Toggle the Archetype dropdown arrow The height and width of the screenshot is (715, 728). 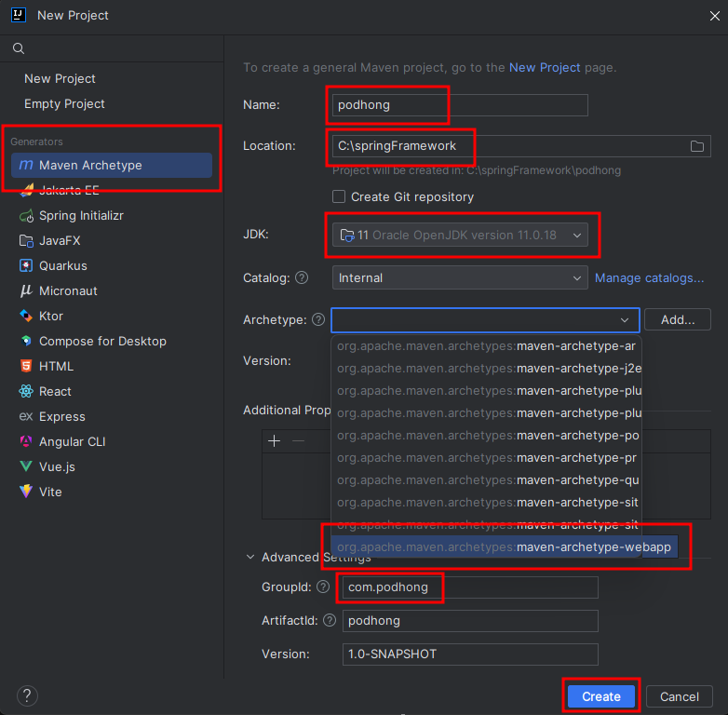click(625, 320)
